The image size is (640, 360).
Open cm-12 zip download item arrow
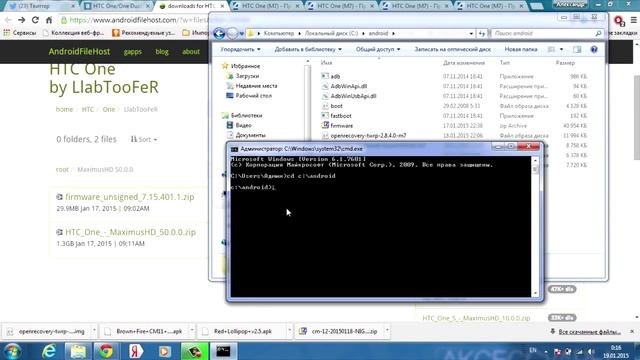[387, 331]
